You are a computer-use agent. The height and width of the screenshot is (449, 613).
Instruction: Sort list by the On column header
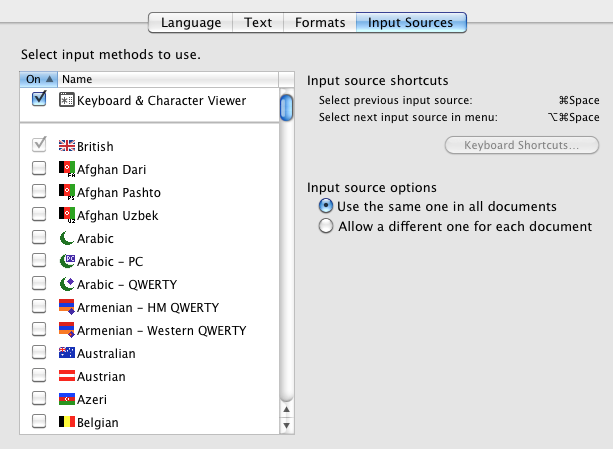(x=37, y=79)
